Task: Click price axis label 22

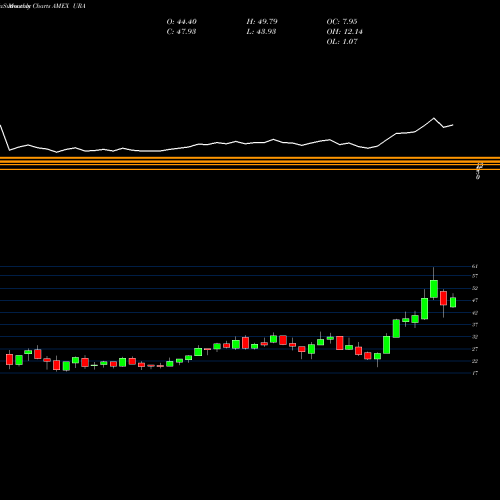Action: click(475, 361)
